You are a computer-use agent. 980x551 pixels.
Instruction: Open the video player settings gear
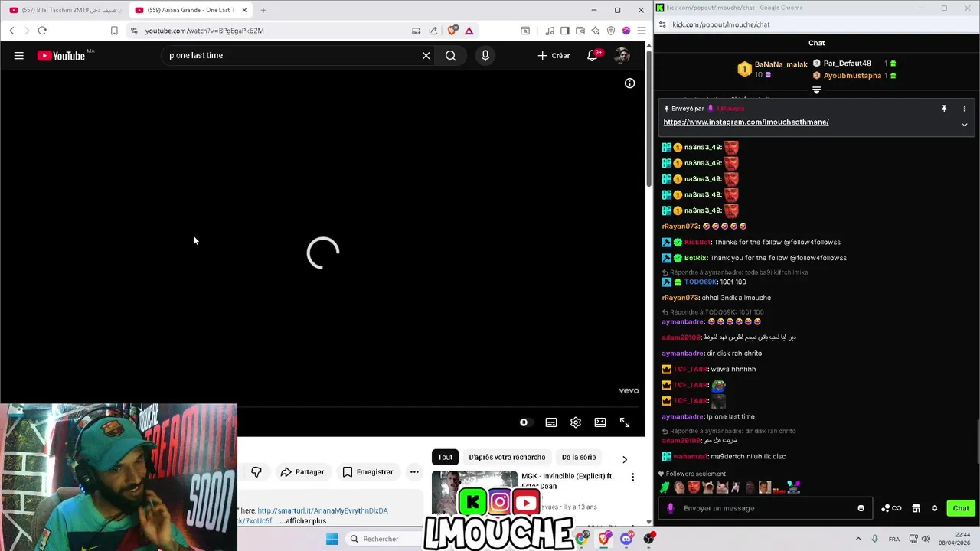576,422
